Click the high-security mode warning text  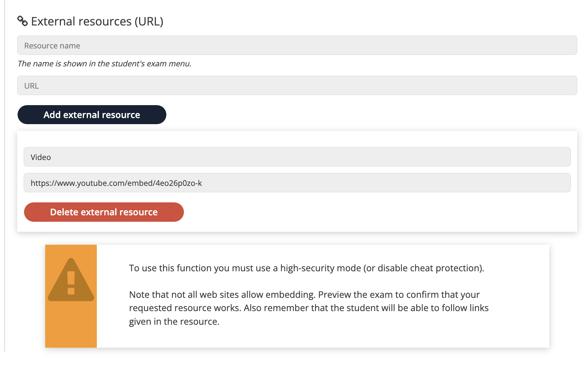pyautogui.click(x=307, y=268)
